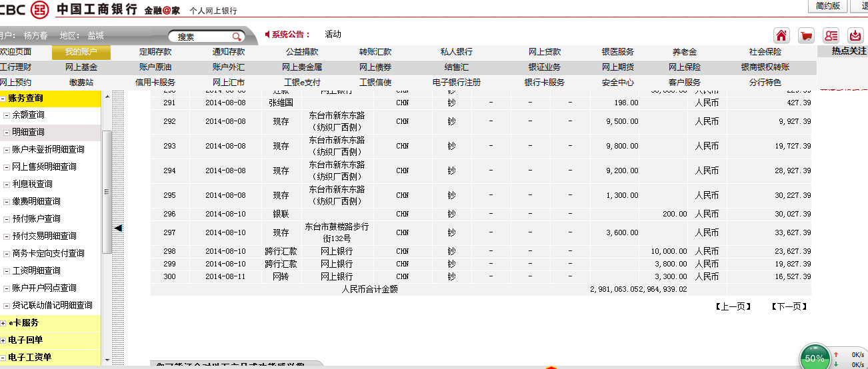868x369 pixels.
Task: Click the red system announcement speaker icon
Action: pyautogui.click(x=267, y=34)
